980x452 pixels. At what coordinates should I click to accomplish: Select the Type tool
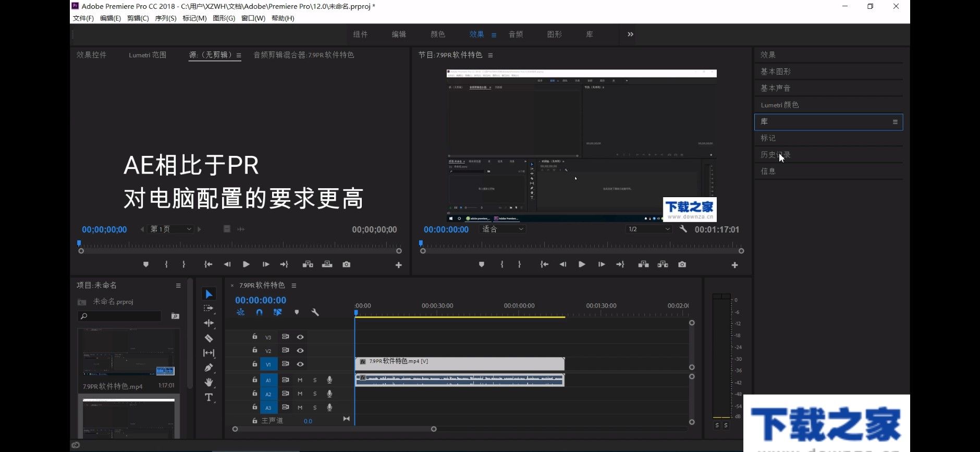point(209,397)
